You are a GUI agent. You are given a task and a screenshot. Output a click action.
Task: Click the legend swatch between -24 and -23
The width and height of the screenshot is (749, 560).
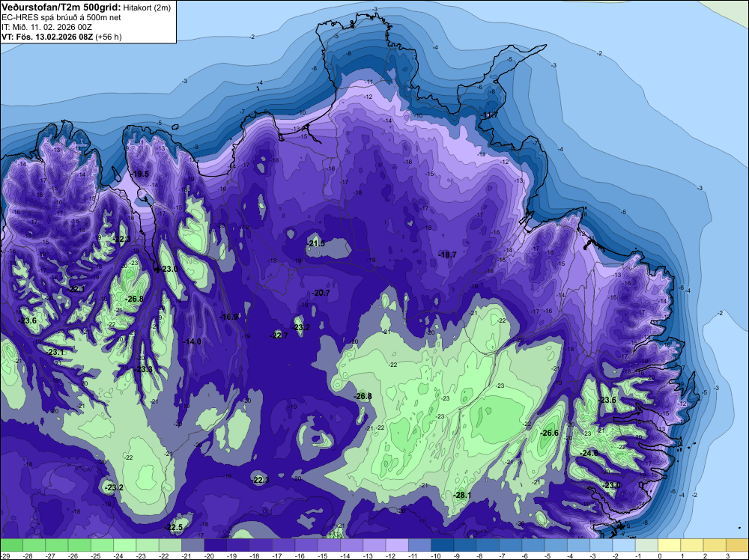124,545
